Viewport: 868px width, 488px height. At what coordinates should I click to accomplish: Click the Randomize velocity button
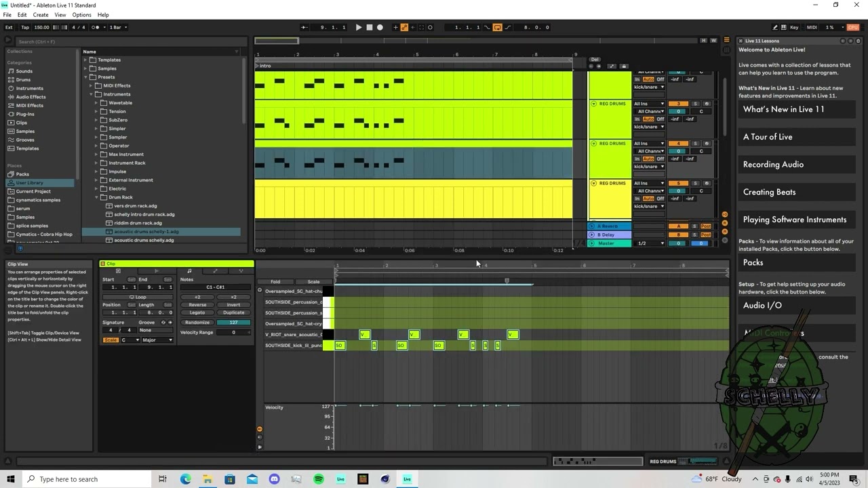tap(197, 323)
